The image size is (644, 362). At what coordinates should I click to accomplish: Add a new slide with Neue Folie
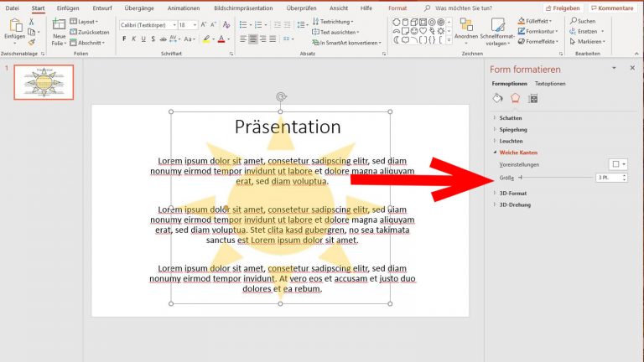coord(59,31)
